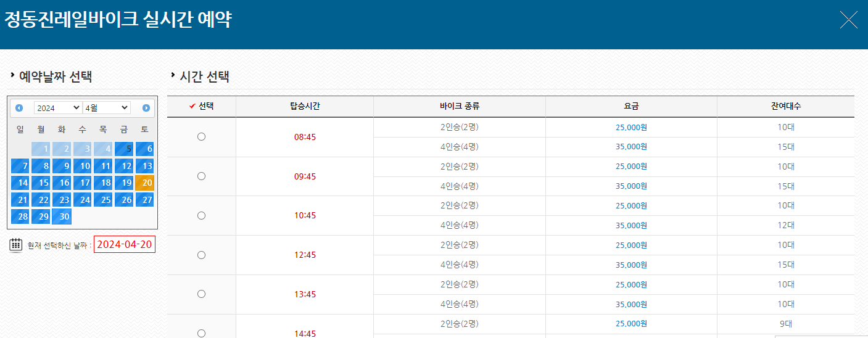Click the 09:45 time text
The width and height of the screenshot is (868, 338).
click(x=305, y=176)
